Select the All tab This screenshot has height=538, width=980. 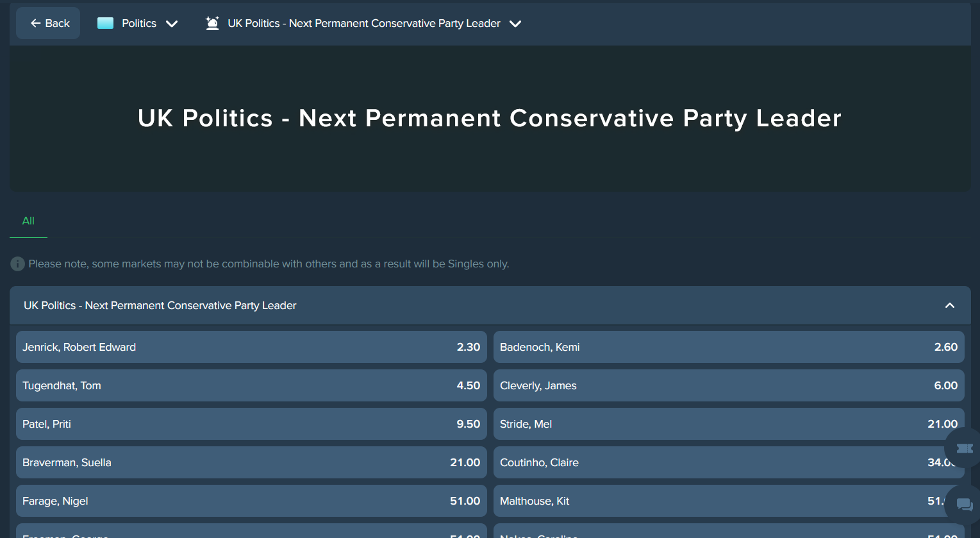(28, 221)
